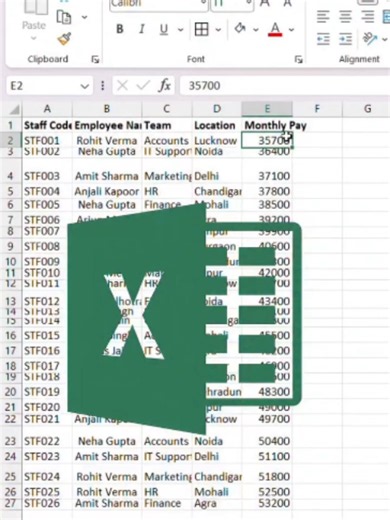This screenshot has width=390, height=520.
Task: Open the Insert Function fx button
Action: pos(164,86)
